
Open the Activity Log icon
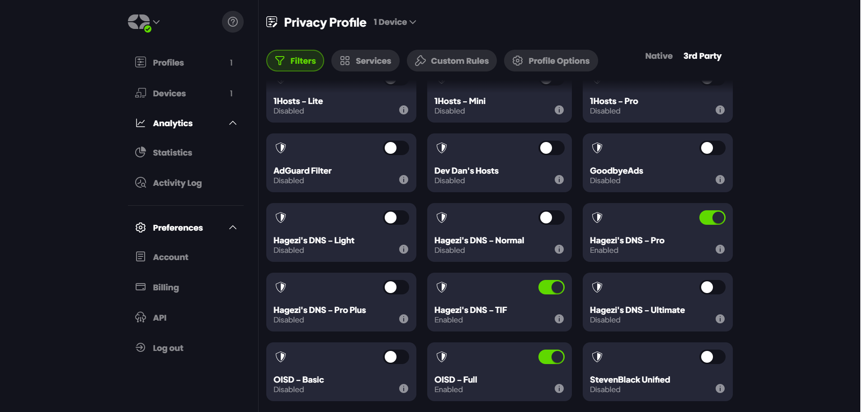[x=141, y=183]
